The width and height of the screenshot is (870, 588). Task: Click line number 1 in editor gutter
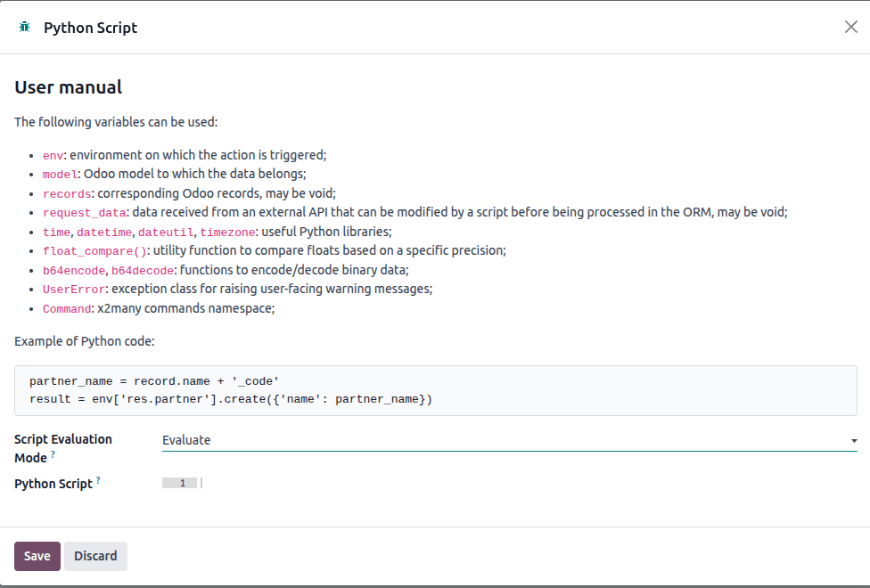click(182, 483)
